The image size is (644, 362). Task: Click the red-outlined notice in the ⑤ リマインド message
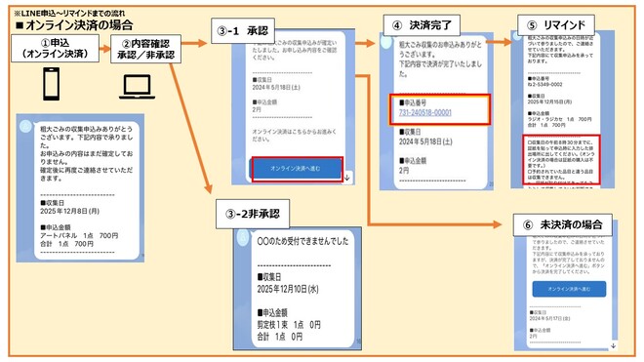(561, 159)
